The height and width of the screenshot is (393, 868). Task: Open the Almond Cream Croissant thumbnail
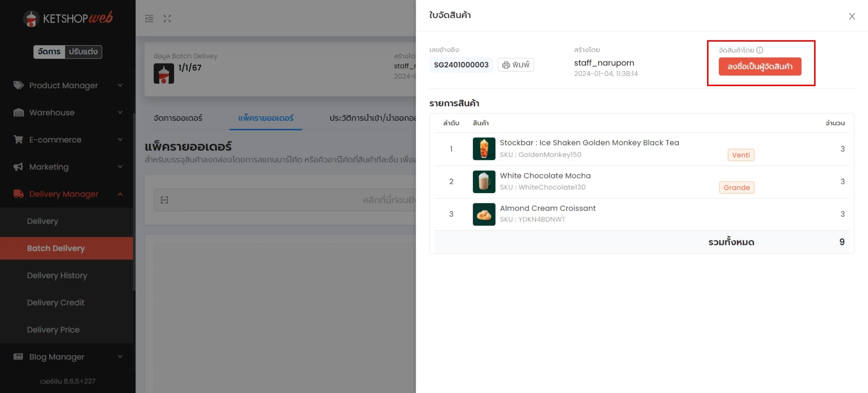pos(484,214)
